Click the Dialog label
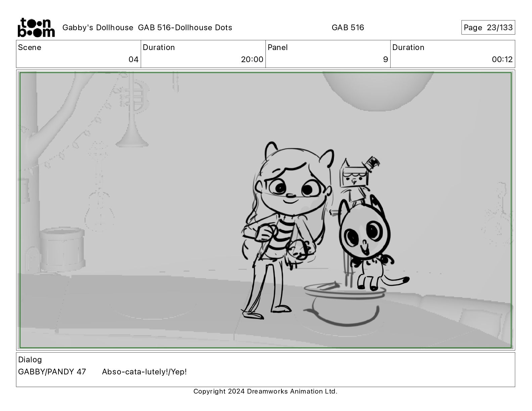The image size is (532, 411). click(x=30, y=360)
